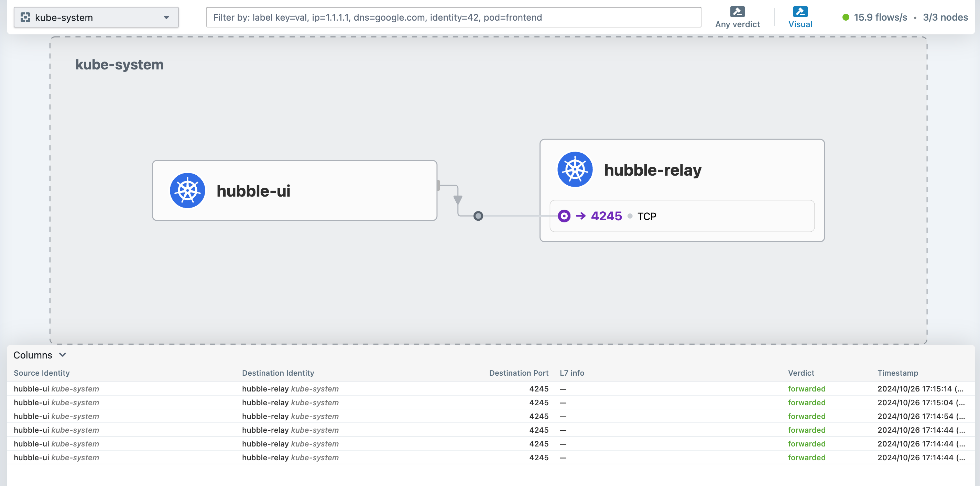
Task: Click in the flow filter input field
Action: [453, 17]
